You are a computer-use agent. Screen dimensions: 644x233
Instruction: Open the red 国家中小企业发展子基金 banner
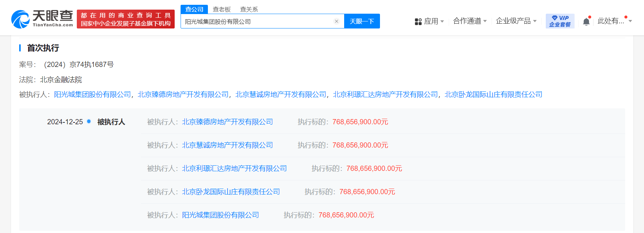(126, 19)
